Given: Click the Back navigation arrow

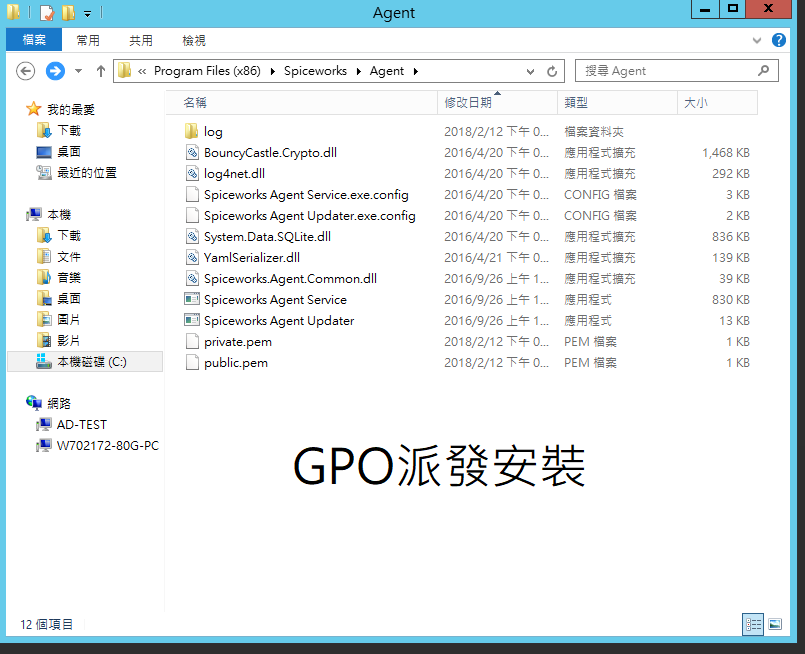Looking at the screenshot, I should (26, 71).
